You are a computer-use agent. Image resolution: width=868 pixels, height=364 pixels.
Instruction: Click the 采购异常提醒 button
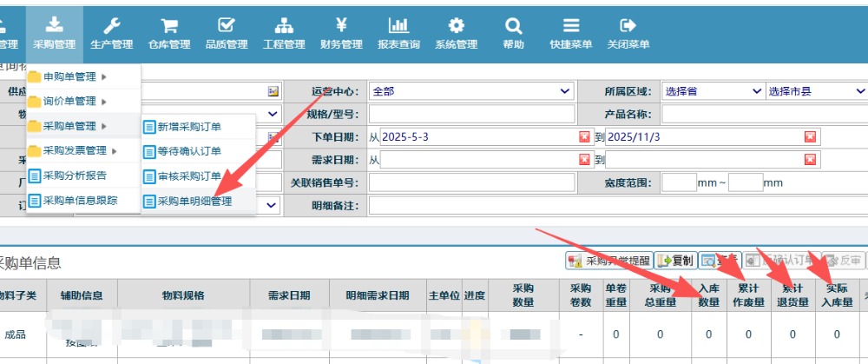tap(608, 260)
